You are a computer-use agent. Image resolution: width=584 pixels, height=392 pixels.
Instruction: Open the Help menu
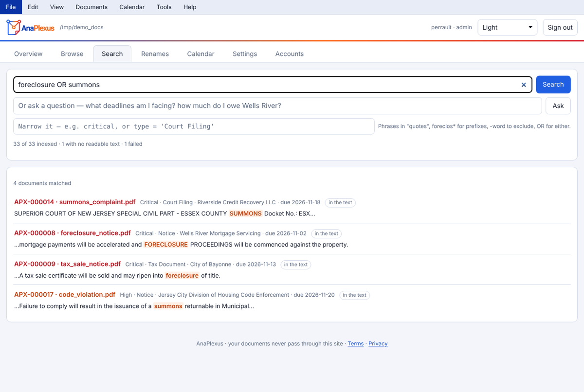click(190, 7)
